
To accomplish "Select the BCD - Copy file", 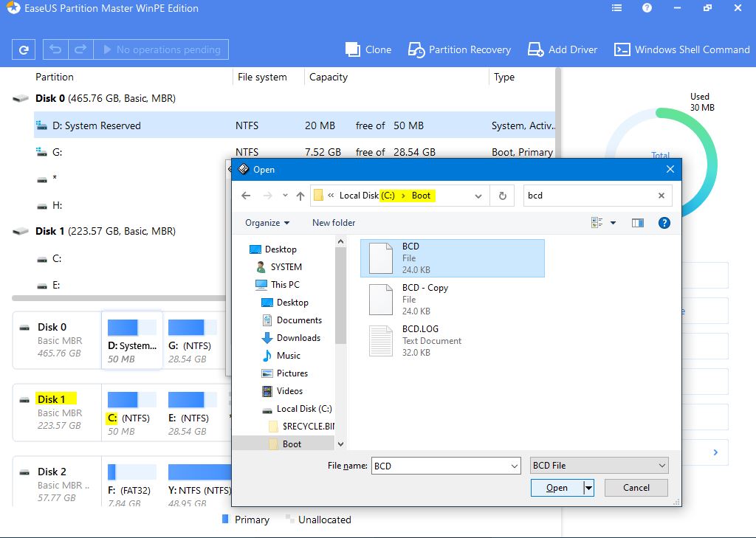I will click(425, 299).
